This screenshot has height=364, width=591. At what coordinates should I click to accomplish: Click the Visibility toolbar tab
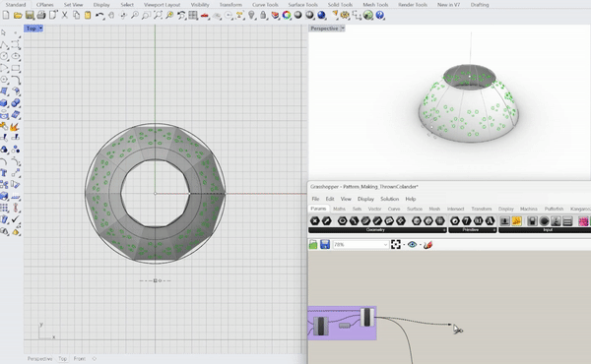[x=200, y=5]
